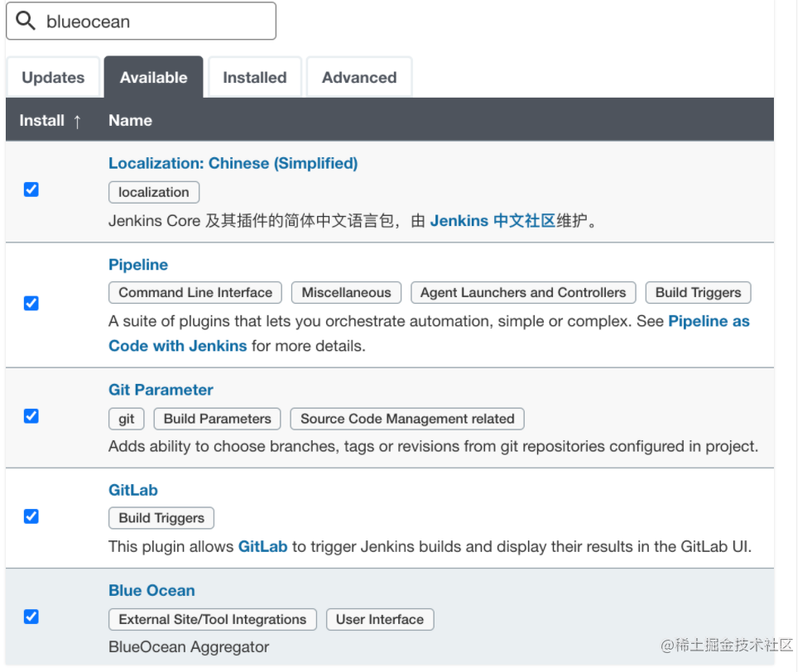Click the Agent Launchers and Controllers tag
The height and width of the screenshot is (672, 812).
click(523, 292)
